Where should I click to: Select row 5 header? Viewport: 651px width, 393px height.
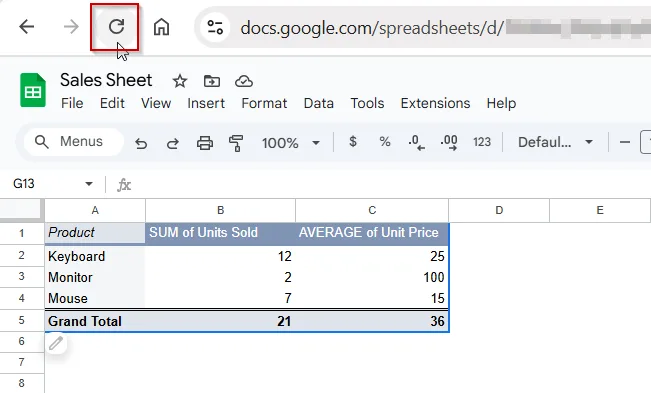click(x=22, y=320)
